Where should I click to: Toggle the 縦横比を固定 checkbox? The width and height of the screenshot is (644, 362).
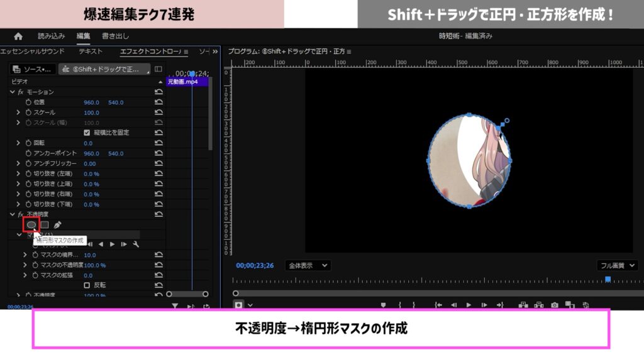[87, 133]
